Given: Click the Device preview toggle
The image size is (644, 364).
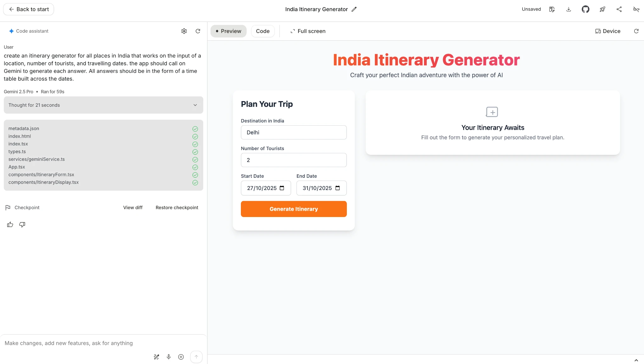Looking at the screenshot, I should pos(608,31).
